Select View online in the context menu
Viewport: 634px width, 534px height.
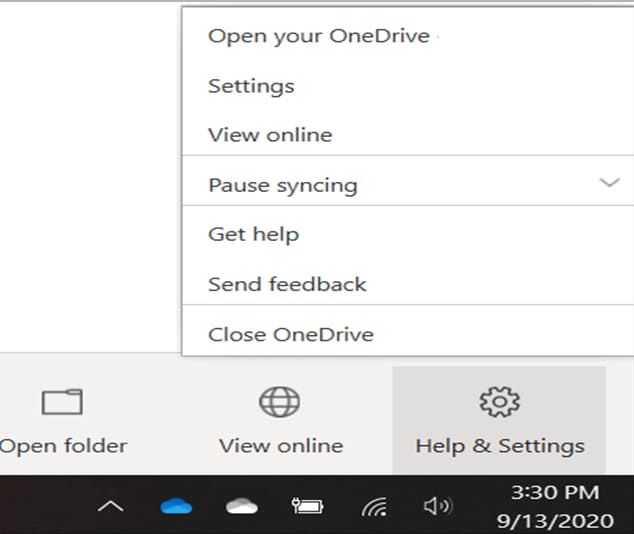click(270, 135)
